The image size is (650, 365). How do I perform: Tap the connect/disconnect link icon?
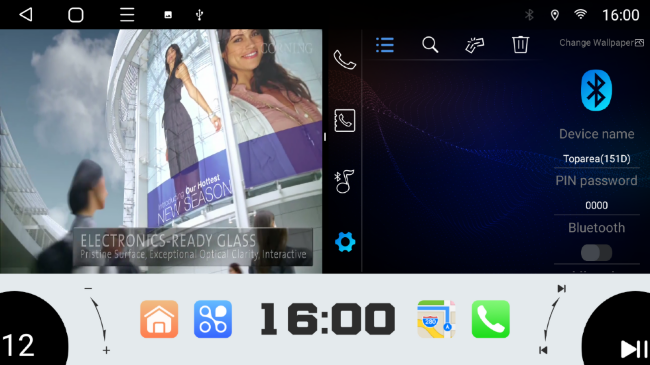click(x=475, y=45)
